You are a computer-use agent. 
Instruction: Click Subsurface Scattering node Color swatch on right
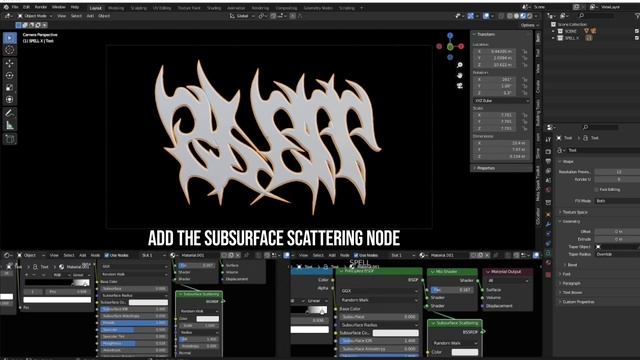coord(465,352)
